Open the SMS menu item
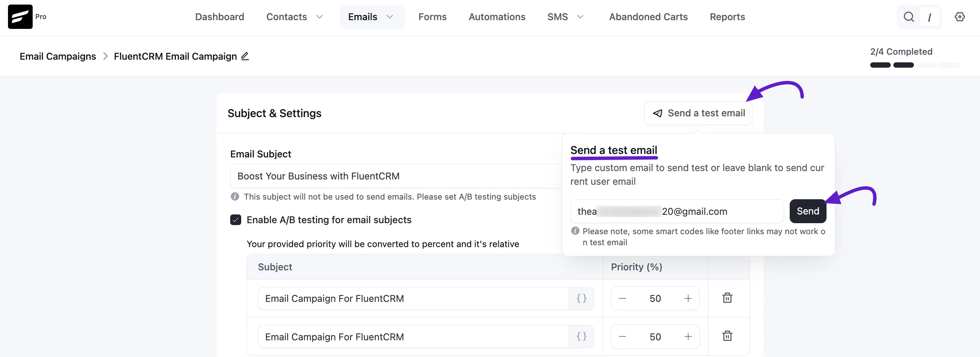980x357 pixels. point(557,17)
